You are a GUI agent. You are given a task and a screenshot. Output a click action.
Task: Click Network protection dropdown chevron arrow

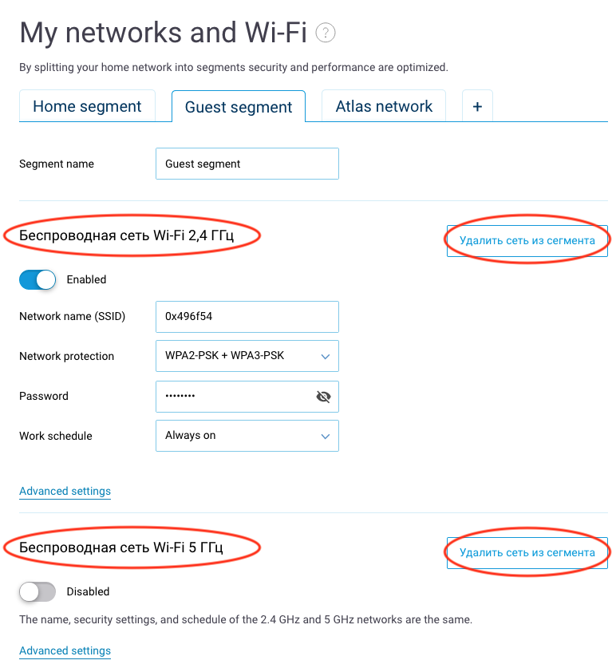[326, 357]
